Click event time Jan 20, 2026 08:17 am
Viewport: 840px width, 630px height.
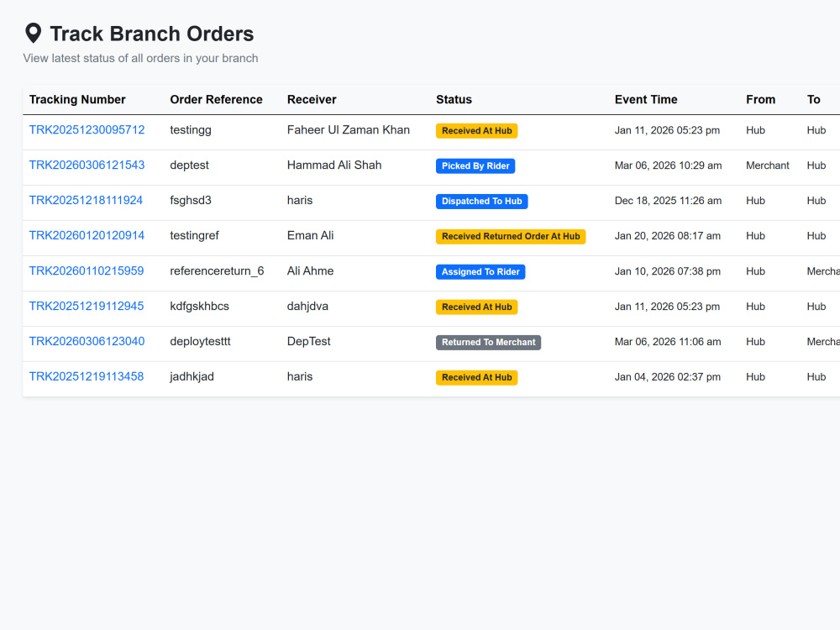pos(668,236)
